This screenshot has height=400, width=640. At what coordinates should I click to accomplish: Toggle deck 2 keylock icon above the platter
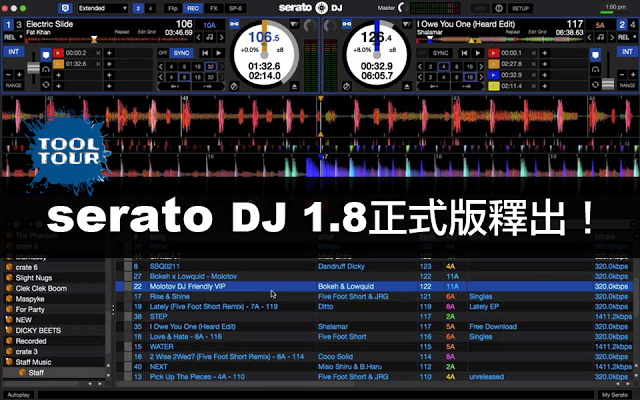[347, 24]
